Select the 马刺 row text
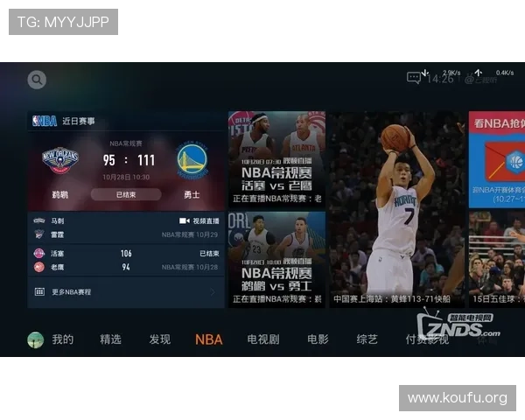 57,221
